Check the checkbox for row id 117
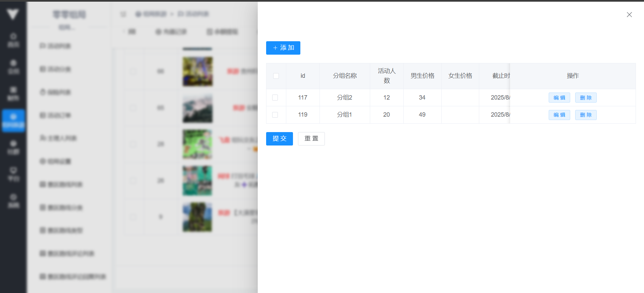The width and height of the screenshot is (644, 293). pos(275,98)
